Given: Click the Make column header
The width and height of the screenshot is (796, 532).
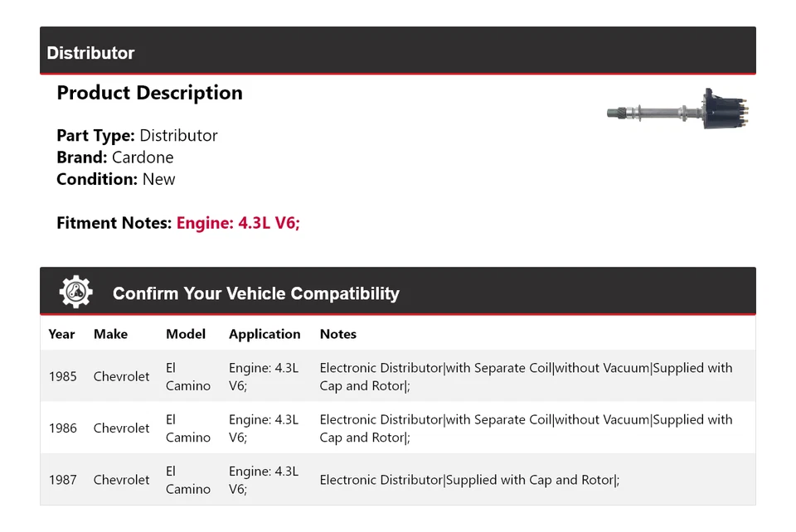Looking at the screenshot, I should pyautogui.click(x=110, y=334).
